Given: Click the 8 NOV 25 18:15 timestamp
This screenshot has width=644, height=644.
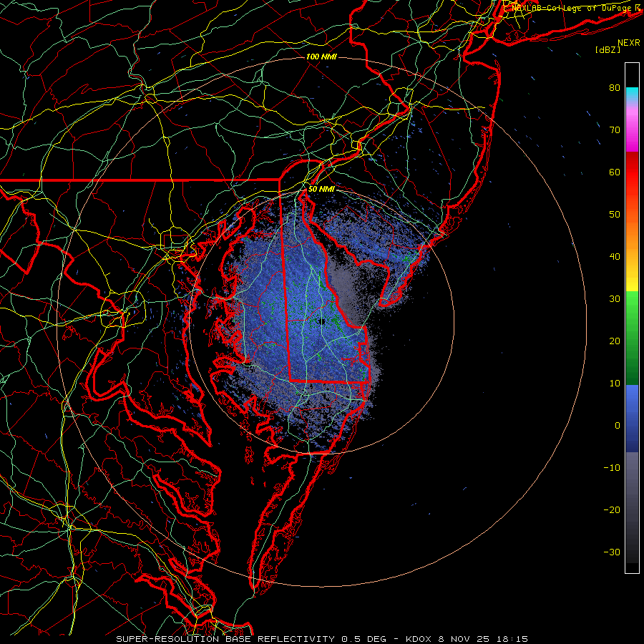Looking at the screenshot, I should (x=482, y=639).
